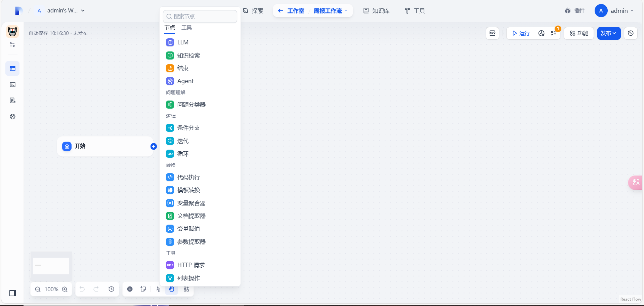The image size is (644, 306).
Task: Insert the 条件分支 node
Action: tap(188, 128)
